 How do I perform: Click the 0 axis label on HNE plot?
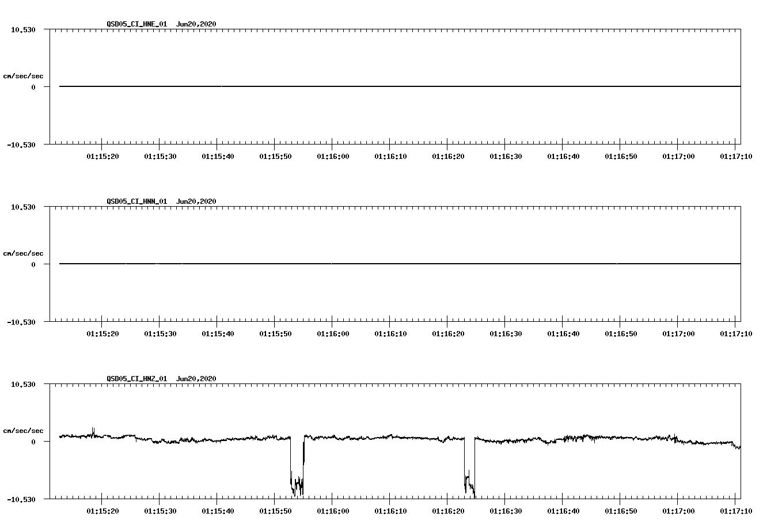pos(33,87)
